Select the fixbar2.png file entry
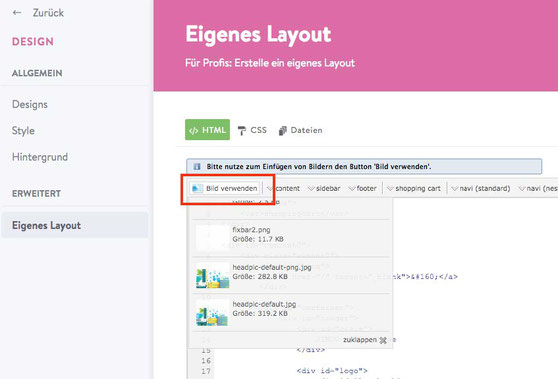This screenshot has width=558, height=379. [291, 237]
